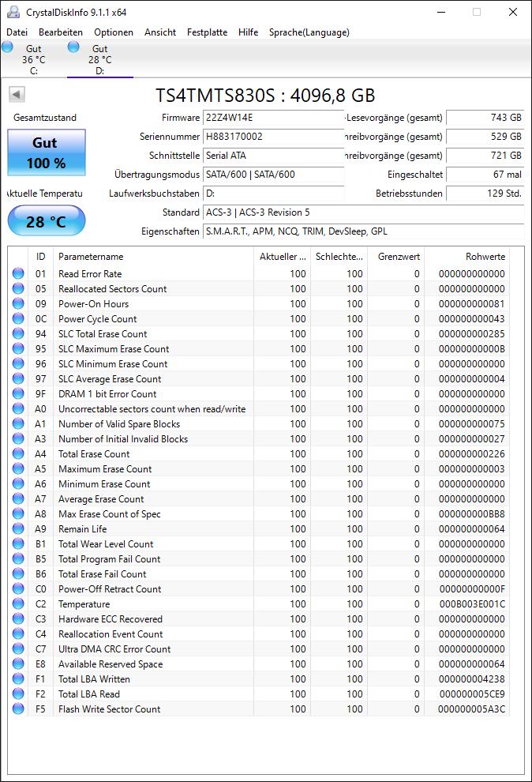Click the Eigenschaften features field
Image resolution: width=532 pixels, height=782 pixels.
(x=364, y=231)
